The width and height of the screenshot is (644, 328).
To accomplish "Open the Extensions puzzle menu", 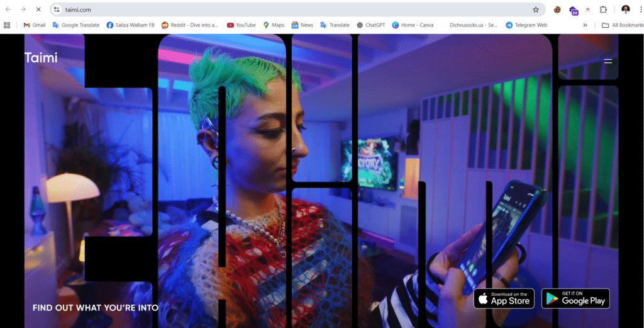I will 603,9.
